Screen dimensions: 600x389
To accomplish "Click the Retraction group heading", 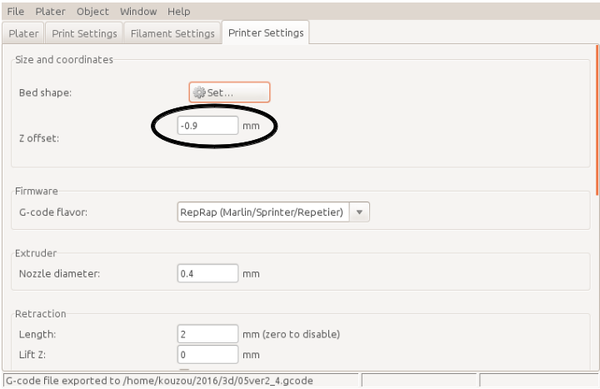I will (41, 314).
